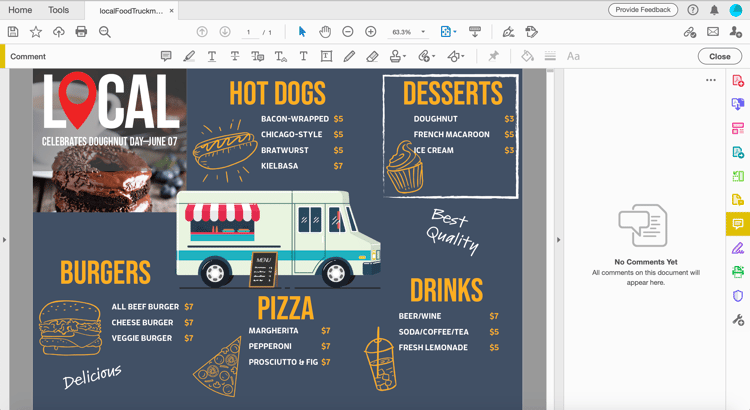This screenshot has height=410, width=750.
Task: Select the Highlight Text tool
Action: click(189, 56)
